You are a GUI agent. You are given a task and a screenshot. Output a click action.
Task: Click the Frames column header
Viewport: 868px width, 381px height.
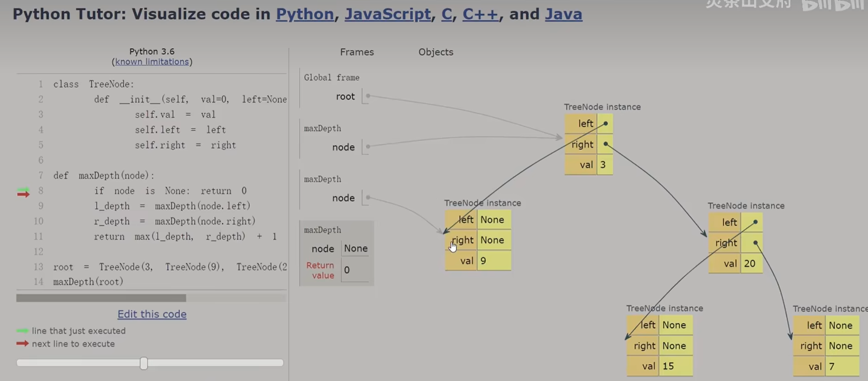click(x=357, y=52)
